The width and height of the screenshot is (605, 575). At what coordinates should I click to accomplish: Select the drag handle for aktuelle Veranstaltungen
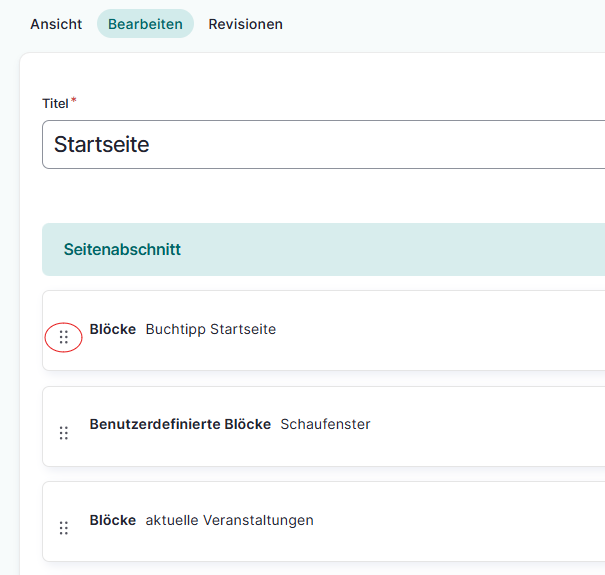(64, 528)
